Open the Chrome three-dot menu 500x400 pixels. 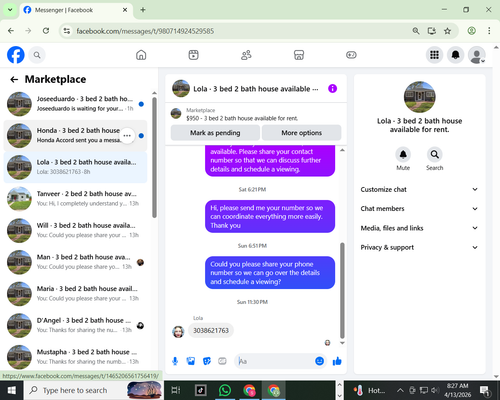click(489, 31)
